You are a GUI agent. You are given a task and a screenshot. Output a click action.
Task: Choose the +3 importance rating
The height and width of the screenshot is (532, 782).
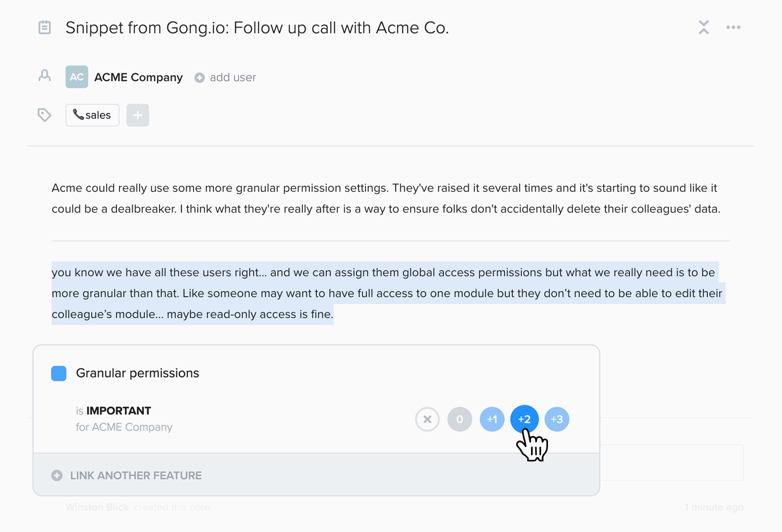[x=557, y=419]
